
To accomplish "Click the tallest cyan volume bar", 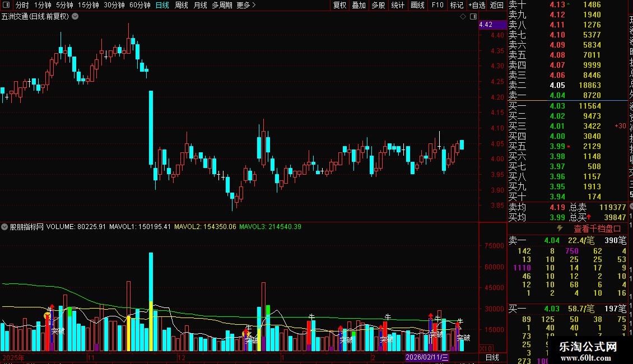I will [x=151, y=302].
